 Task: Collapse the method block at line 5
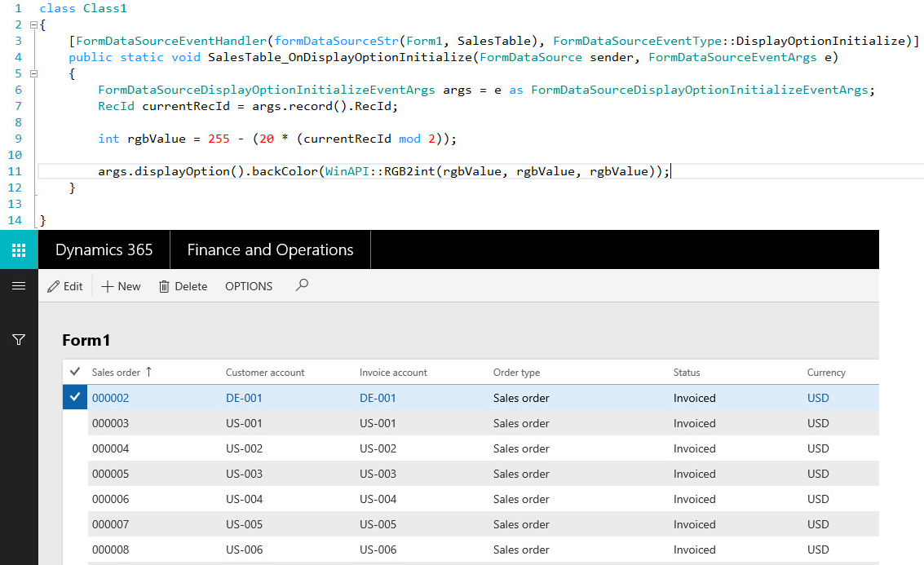point(33,73)
